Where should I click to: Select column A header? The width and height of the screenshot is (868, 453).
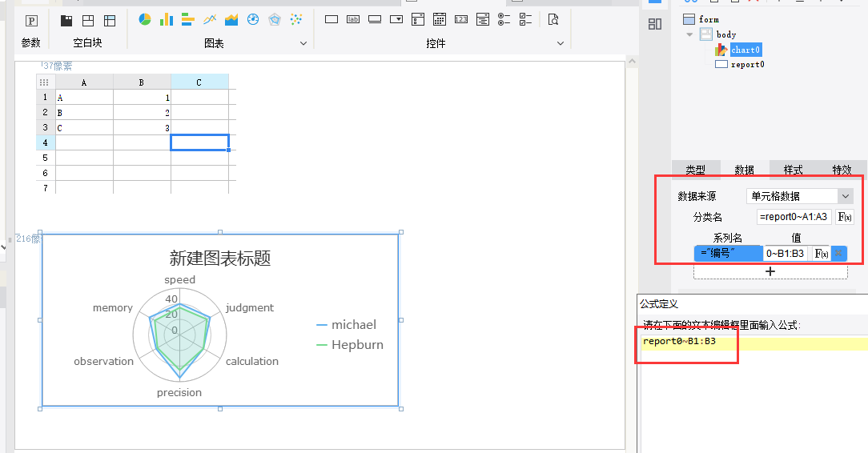(84, 82)
